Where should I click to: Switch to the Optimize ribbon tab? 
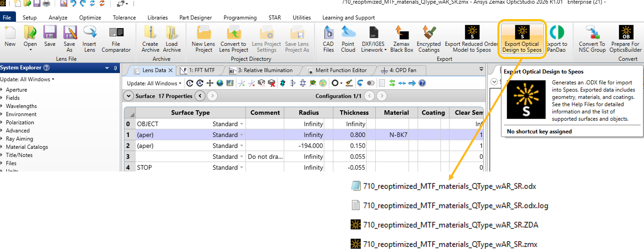coord(90,18)
